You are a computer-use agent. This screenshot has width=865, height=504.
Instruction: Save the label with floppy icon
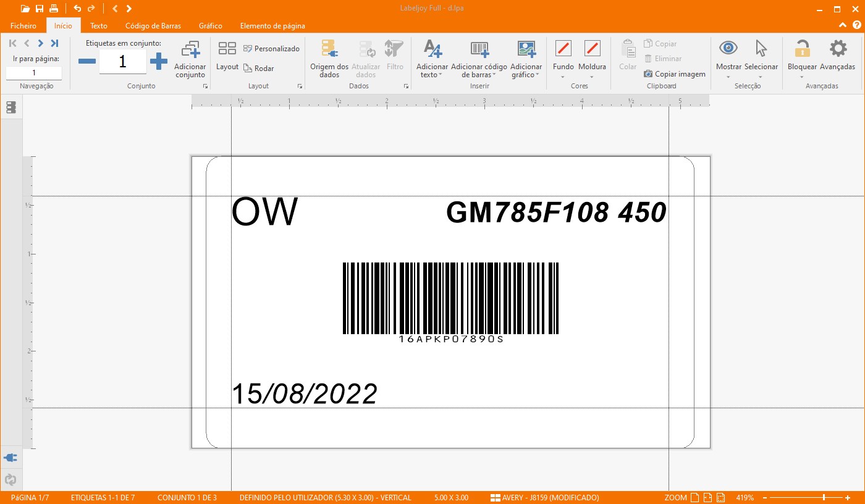click(x=40, y=9)
